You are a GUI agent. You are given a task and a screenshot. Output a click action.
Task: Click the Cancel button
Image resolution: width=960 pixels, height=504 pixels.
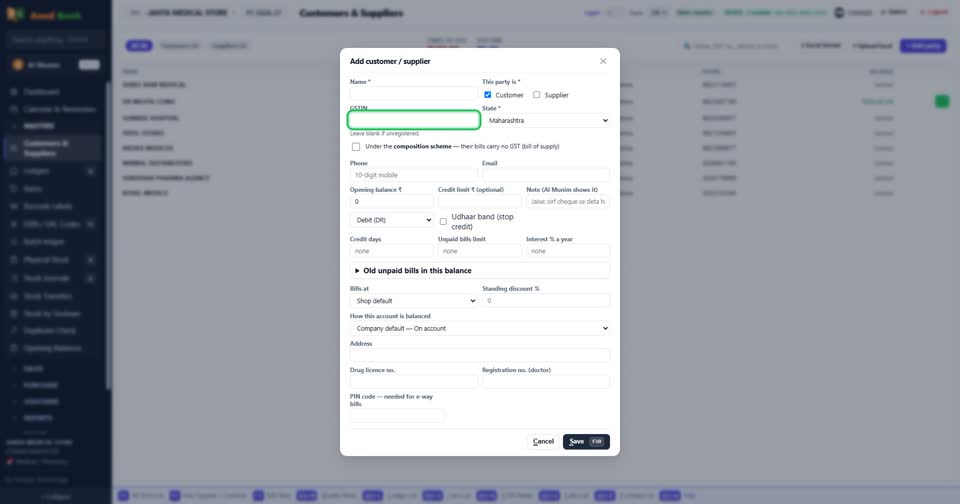(543, 442)
